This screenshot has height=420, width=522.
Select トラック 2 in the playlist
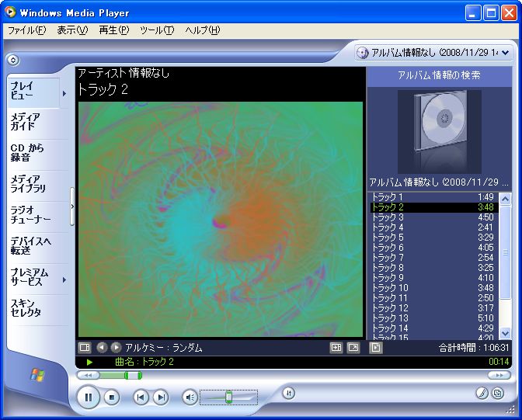coord(434,207)
